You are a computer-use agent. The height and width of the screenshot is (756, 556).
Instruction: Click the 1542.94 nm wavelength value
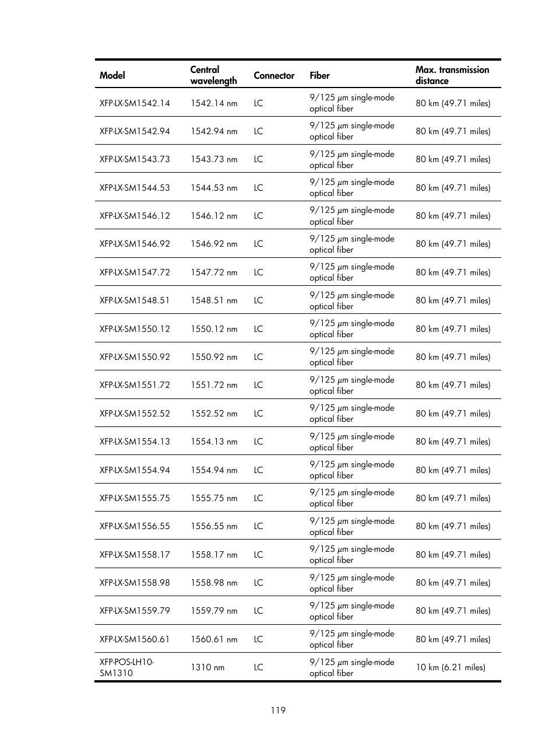[214, 131]
